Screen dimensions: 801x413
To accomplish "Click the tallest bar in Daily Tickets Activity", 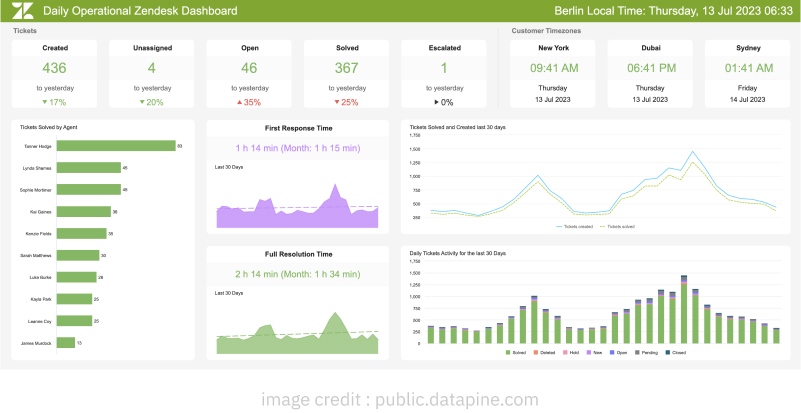I will click(684, 309).
